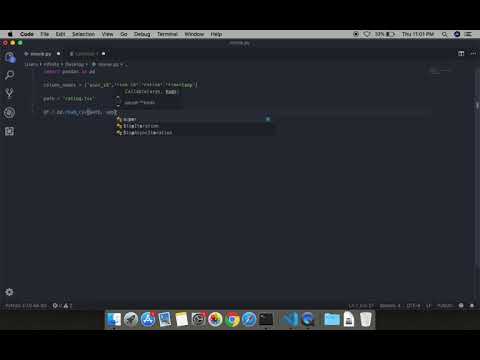Open Source Control view in activity bar
The image size is (480, 360).
[10, 93]
